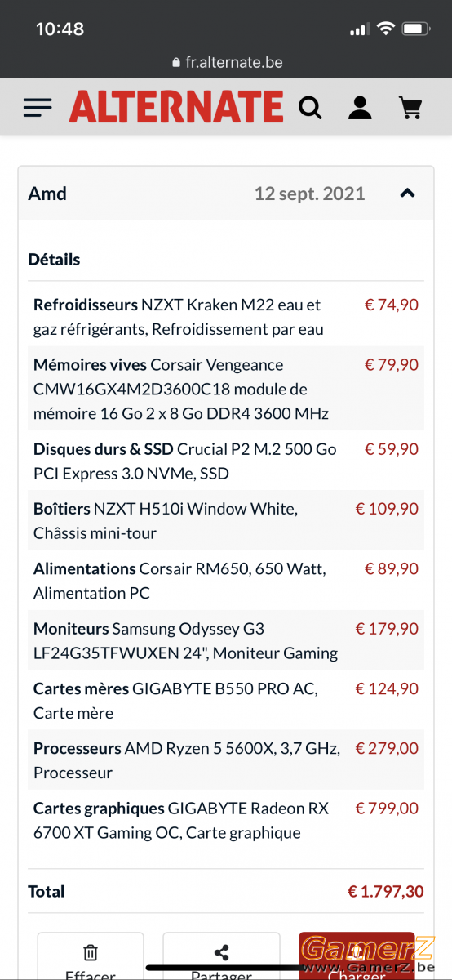
Task: Tap the fr.alternate.be address bar
Action: point(226,62)
